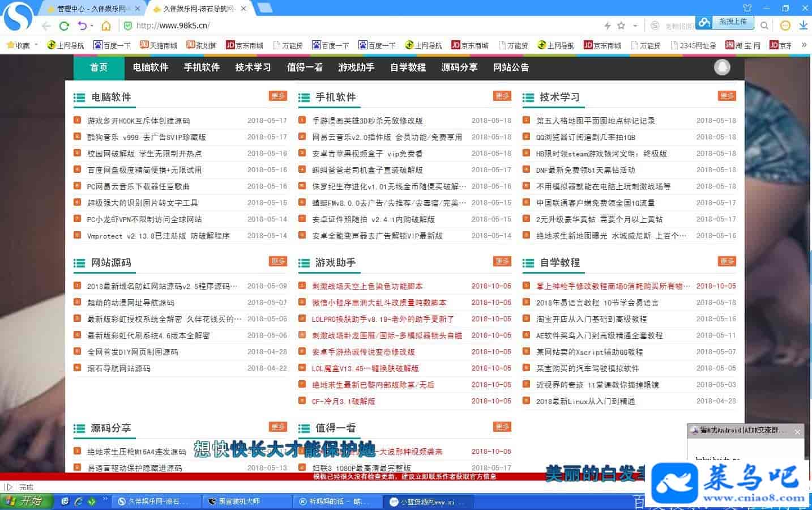812x510 pixels.
Task: Open link 酷狗音乐 v999 去广告SVIP珍藏版
Action: (146, 137)
